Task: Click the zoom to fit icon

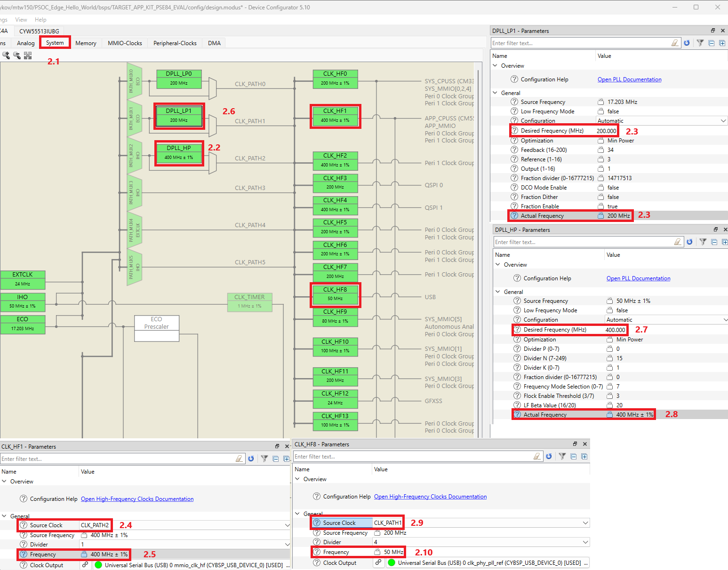Action: tap(28, 55)
